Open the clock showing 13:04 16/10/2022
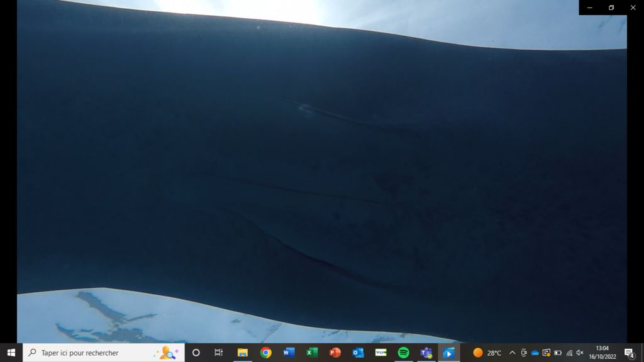This screenshot has width=644, height=362. point(602,353)
